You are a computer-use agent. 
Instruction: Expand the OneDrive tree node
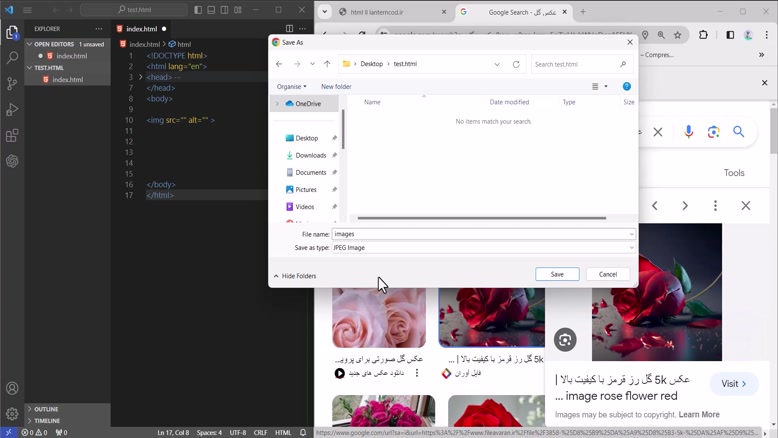coord(277,104)
